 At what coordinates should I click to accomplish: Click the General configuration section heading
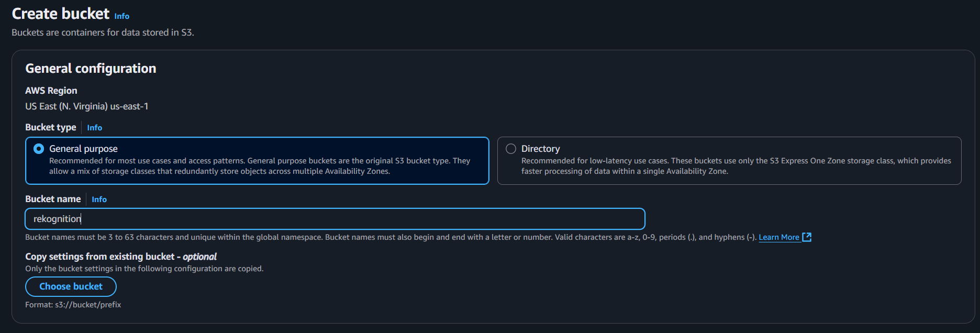point(91,69)
